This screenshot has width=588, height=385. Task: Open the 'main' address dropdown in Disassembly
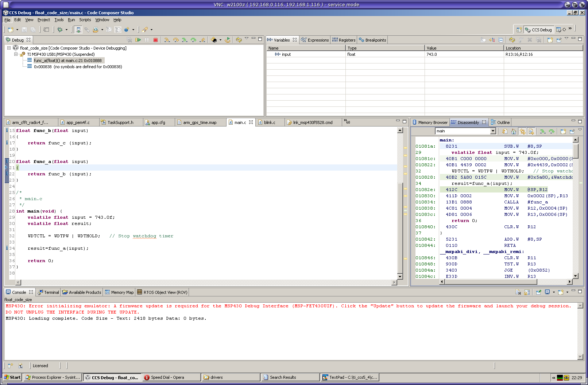tap(493, 131)
